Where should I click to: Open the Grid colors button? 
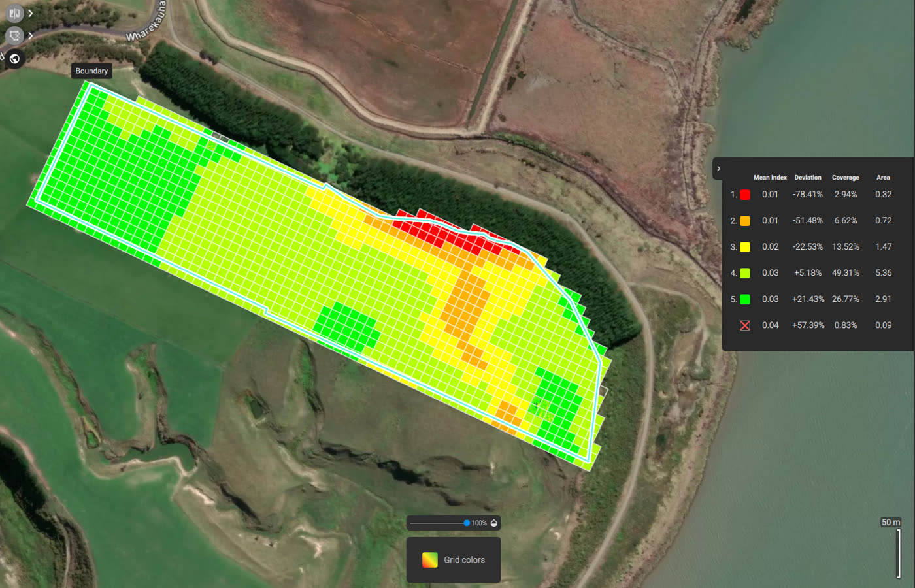[x=454, y=560]
